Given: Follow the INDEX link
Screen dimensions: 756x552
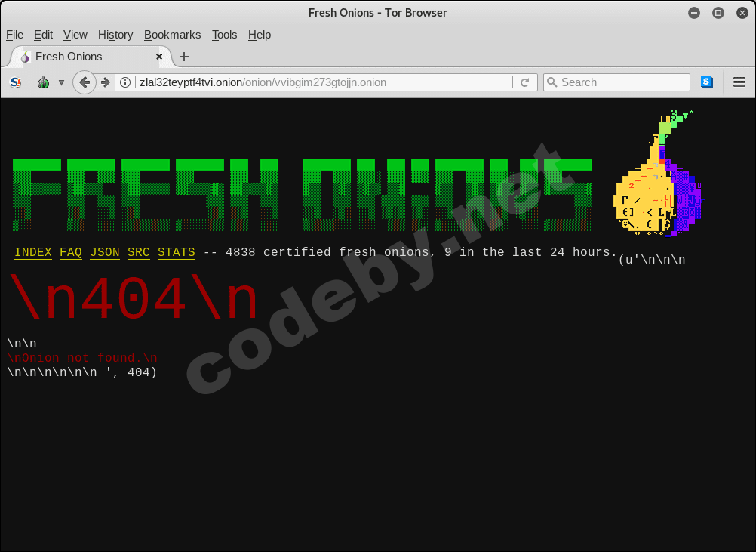Looking at the screenshot, I should tap(33, 252).
